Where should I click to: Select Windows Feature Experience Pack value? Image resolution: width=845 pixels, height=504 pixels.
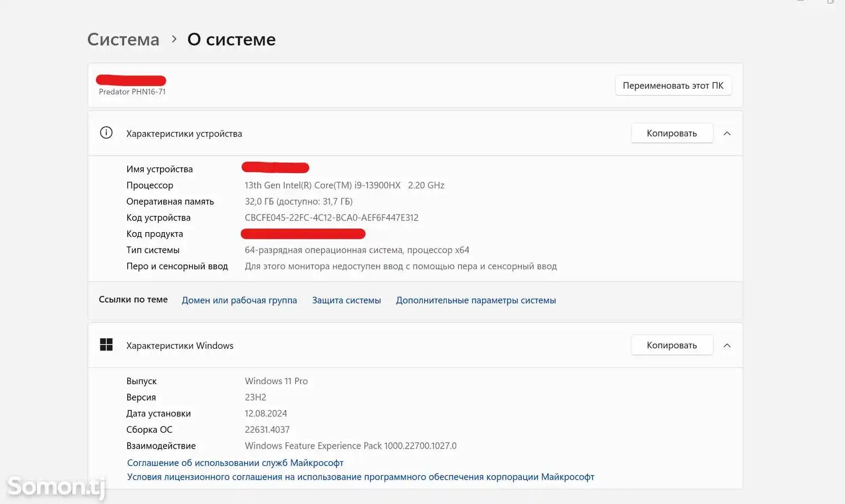pyautogui.click(x=351, y=446)
